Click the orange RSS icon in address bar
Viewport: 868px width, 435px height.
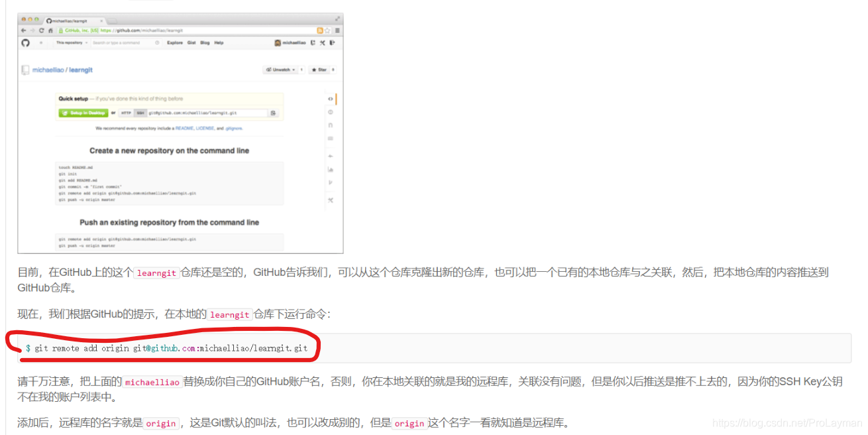pyautogui.click(x=320, y=31)
